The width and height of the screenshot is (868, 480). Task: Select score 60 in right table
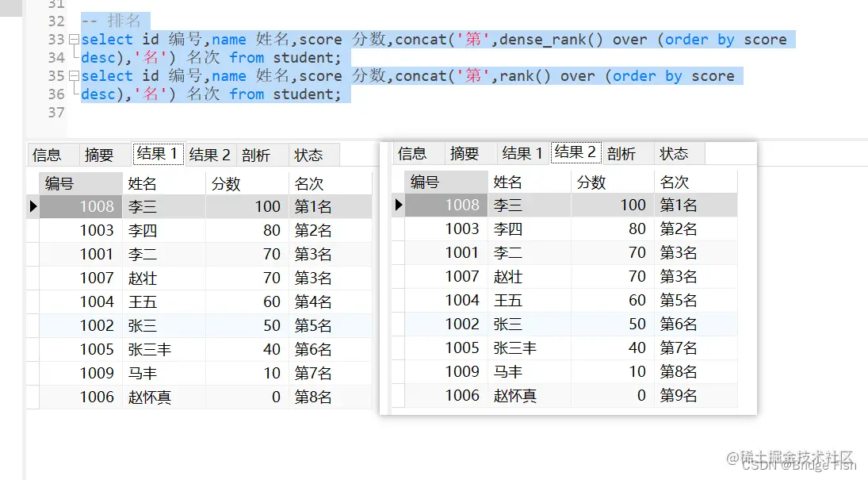pos(612,300)
